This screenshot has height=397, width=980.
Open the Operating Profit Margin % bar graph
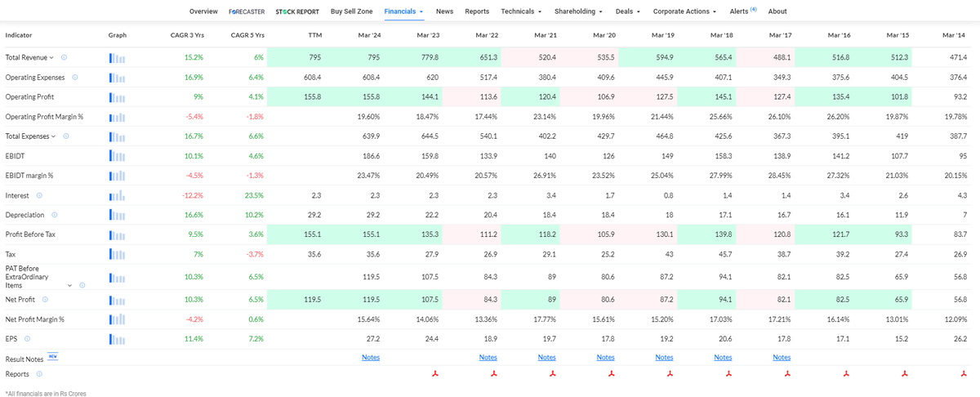tap(117, 117)
